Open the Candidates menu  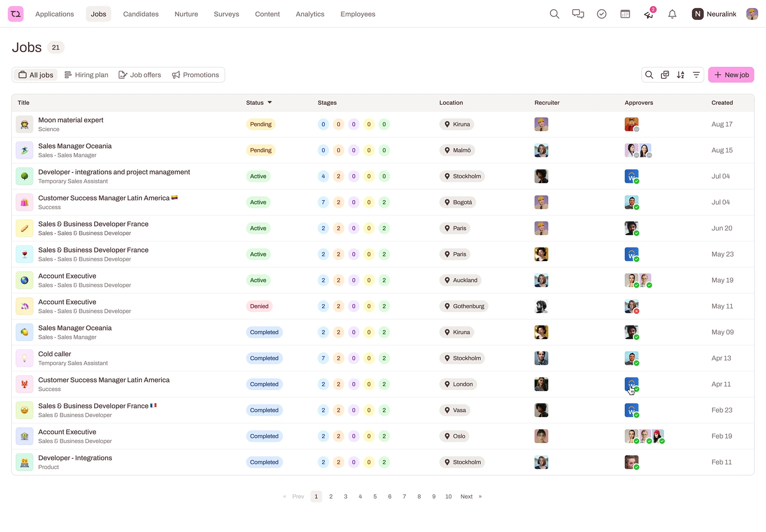(x=141, y=14)
